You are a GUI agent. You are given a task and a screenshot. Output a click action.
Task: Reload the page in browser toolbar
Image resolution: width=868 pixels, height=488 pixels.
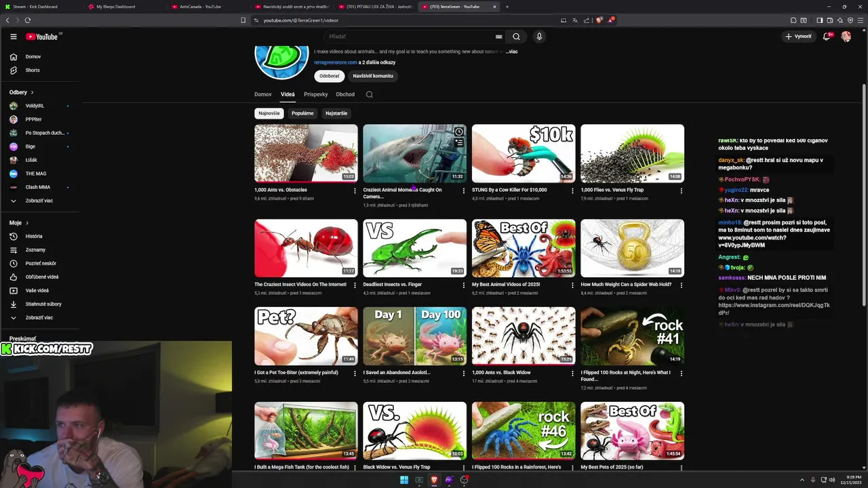click(x=27, y=20)
